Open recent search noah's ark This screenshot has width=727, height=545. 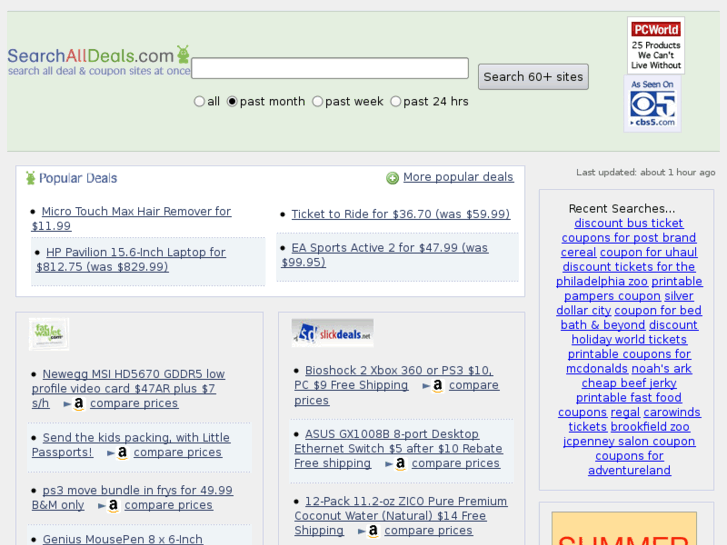pyautogui.click(x=662, y=369)
